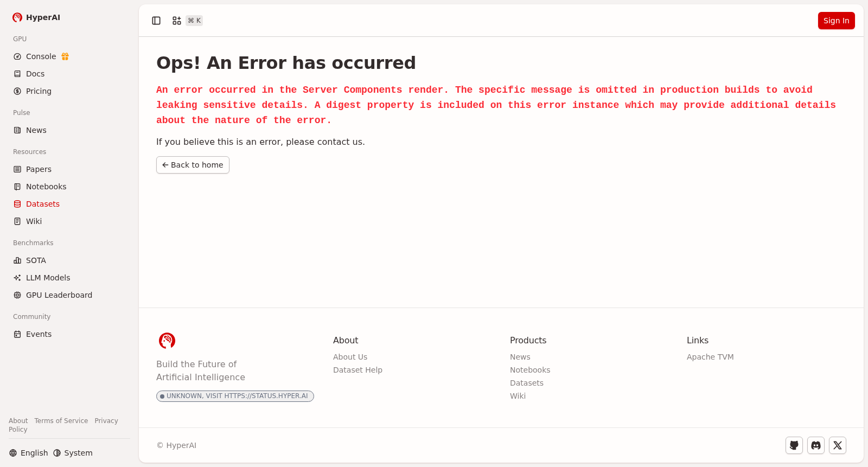This screenshot has width=868, height=467.
Task: Open Notebooks link under Products
Action: click(530, 370)
